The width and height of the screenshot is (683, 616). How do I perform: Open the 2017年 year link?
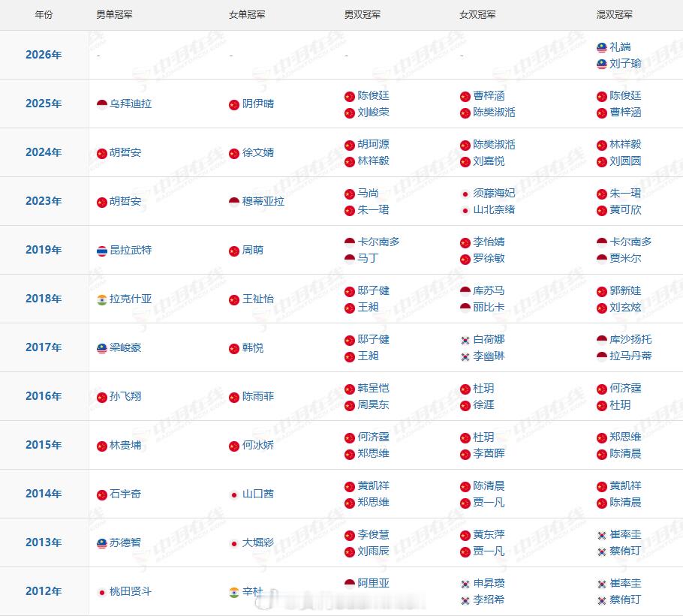coord(44,347)
